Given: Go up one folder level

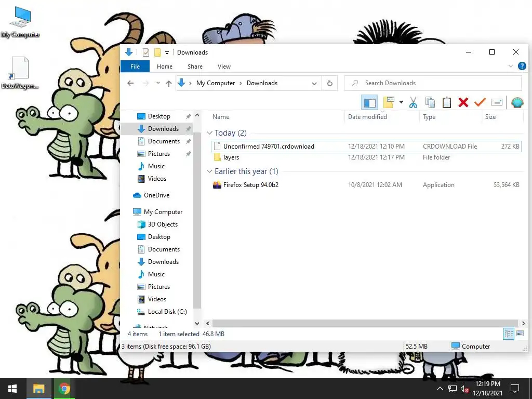Looking at the screenshot, I should point(169,83).
